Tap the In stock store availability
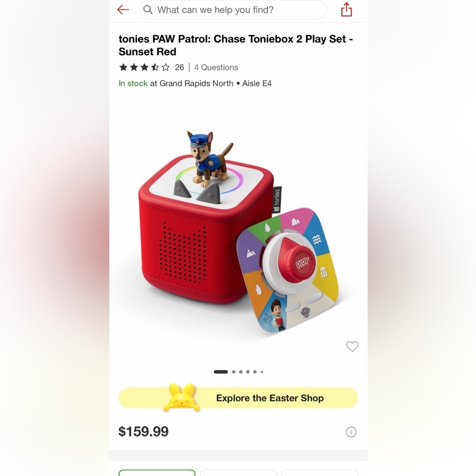 [x=195, y=83]
